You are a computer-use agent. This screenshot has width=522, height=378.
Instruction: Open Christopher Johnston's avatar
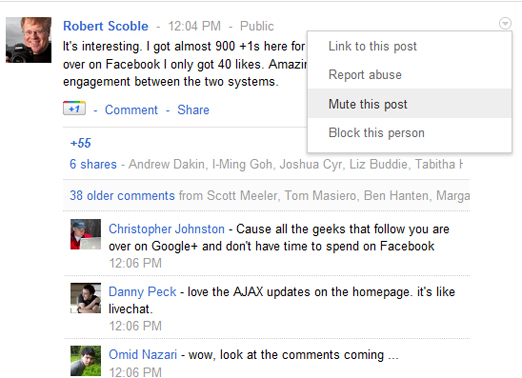click(x=86, y=234)
